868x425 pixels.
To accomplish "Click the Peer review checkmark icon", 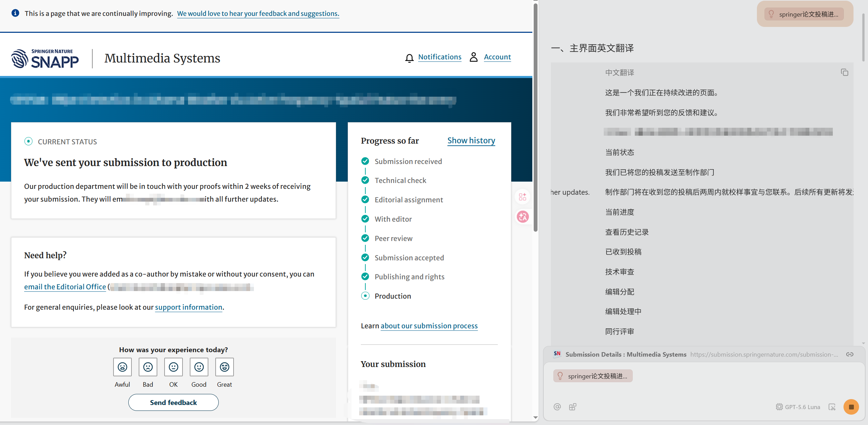I will tap(365, 238).
